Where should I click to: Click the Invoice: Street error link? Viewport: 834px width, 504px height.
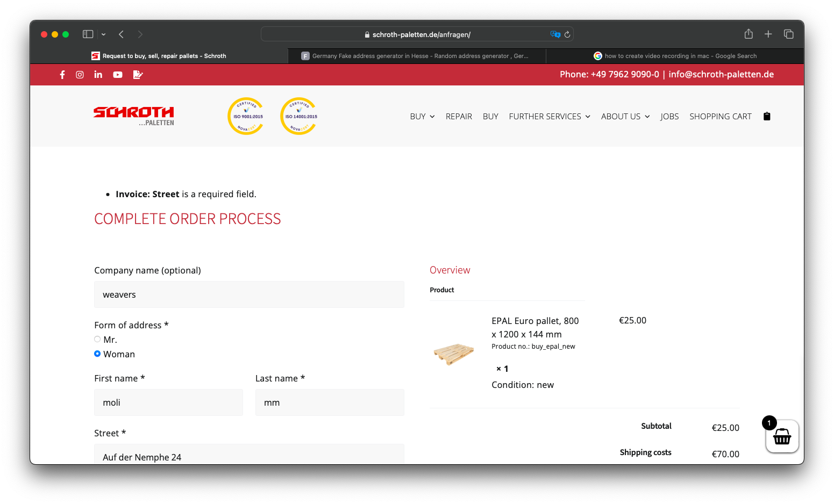[147, 194]
